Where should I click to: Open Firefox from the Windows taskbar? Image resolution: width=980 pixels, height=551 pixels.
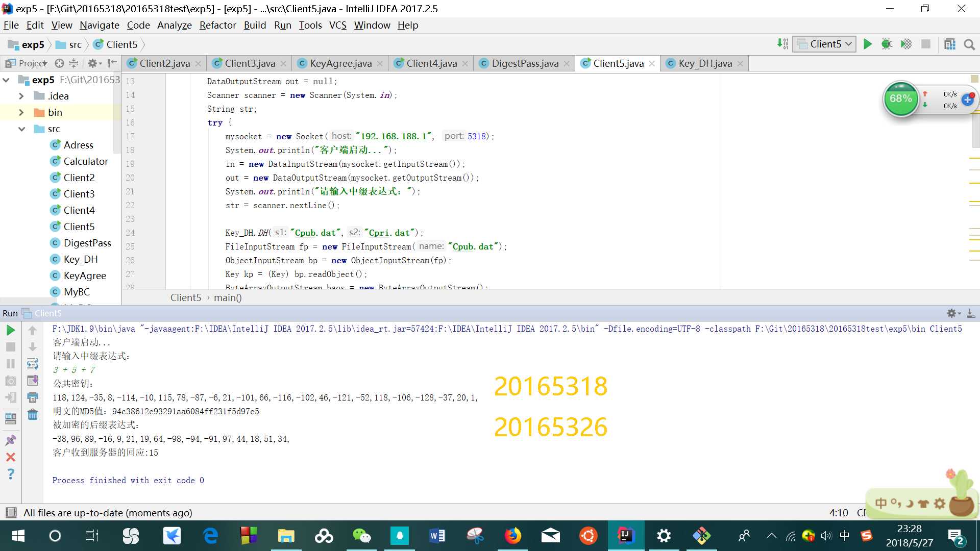(513, 536)
